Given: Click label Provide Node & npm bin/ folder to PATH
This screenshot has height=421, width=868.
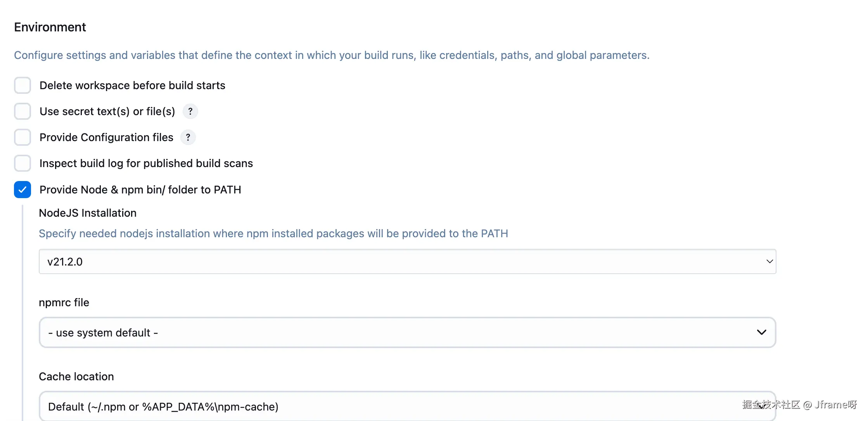Looking at the screenshot, I should tap(140, 190).
